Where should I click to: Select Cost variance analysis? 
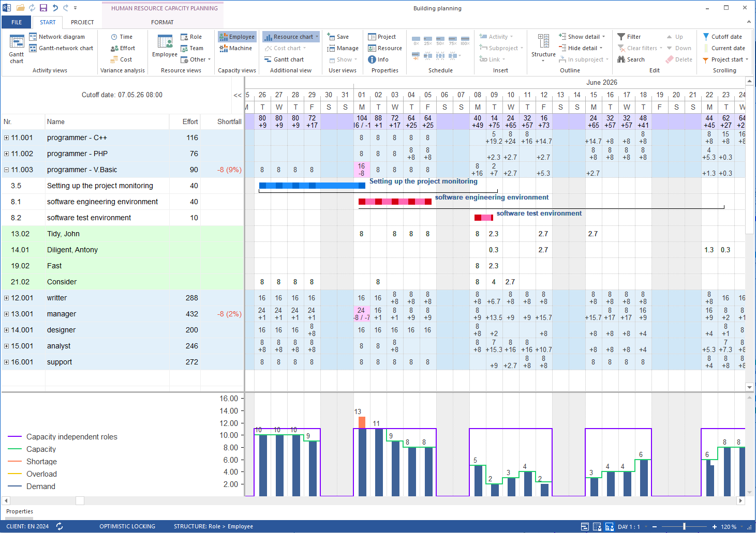point(121,59)
